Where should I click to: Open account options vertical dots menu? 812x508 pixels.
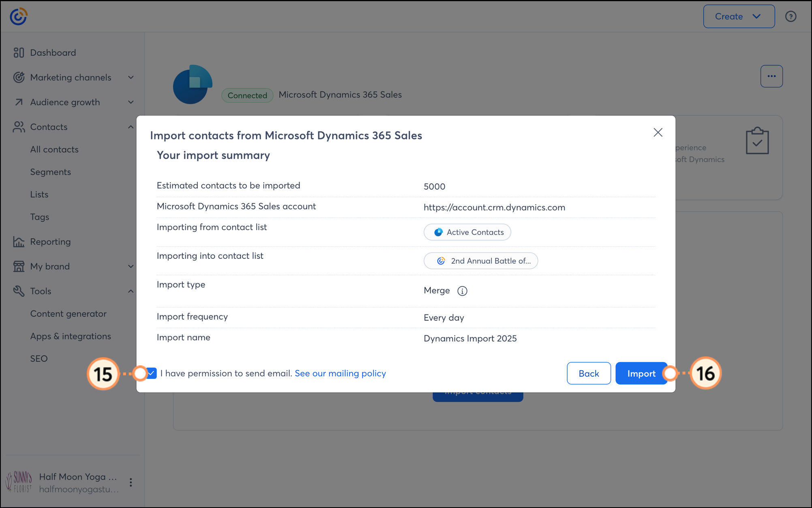[130, 482]
